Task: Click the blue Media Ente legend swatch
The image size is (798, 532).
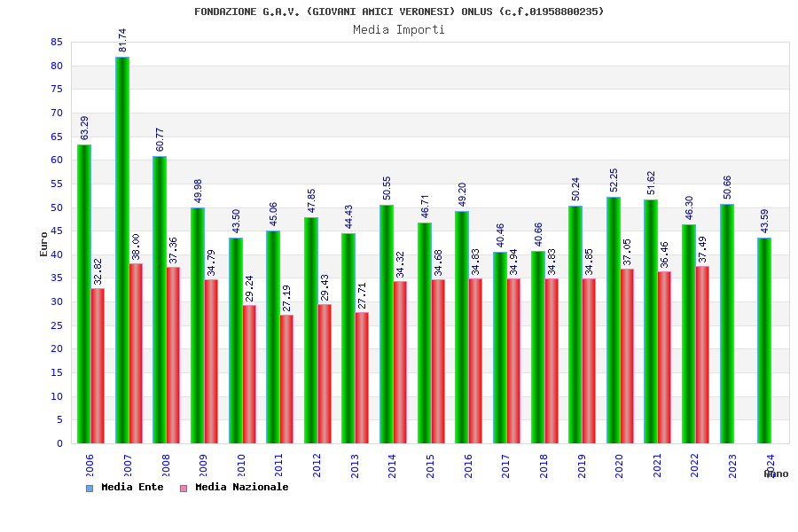Action: click(x=90, y=489)
